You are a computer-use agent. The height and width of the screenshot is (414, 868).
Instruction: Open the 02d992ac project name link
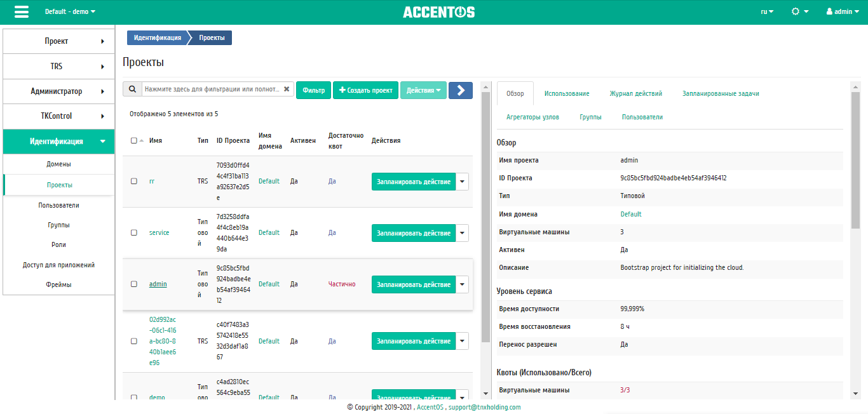coord(163,341)
